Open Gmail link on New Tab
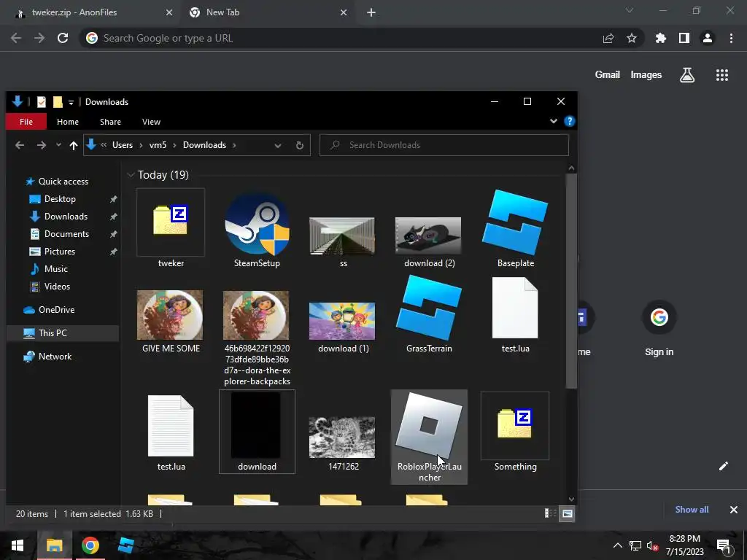 click(608, 75)
